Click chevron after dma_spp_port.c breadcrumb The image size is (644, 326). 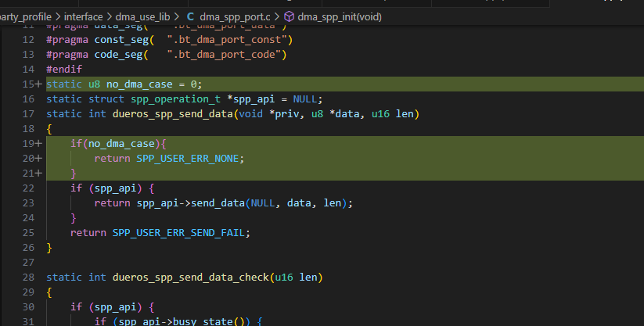click(277, 17)
